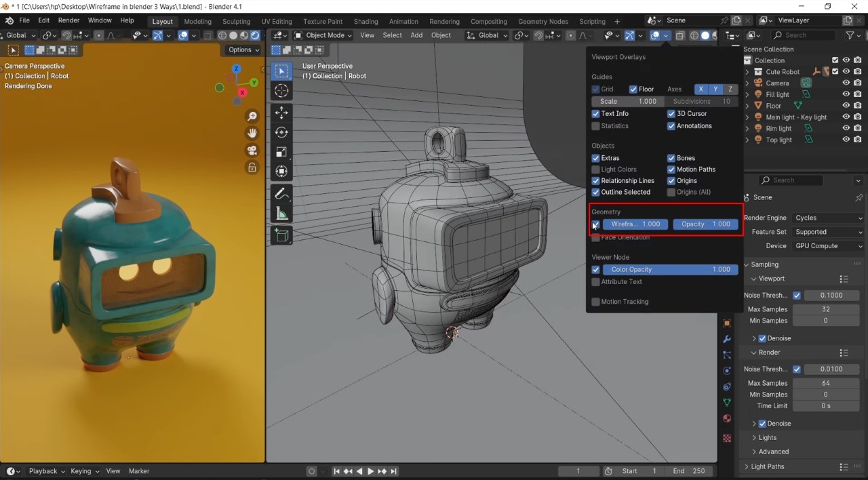Open the Render menu
Screen dimensions: 868x480
[68, 21]
